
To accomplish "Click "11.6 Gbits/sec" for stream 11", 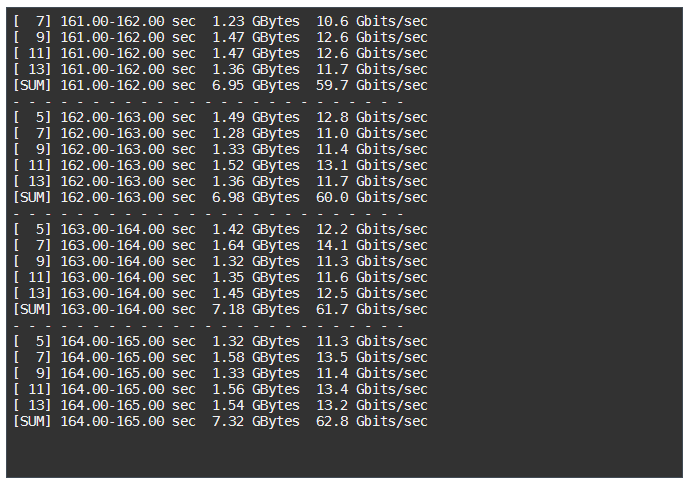I will (x=372, y=277).
